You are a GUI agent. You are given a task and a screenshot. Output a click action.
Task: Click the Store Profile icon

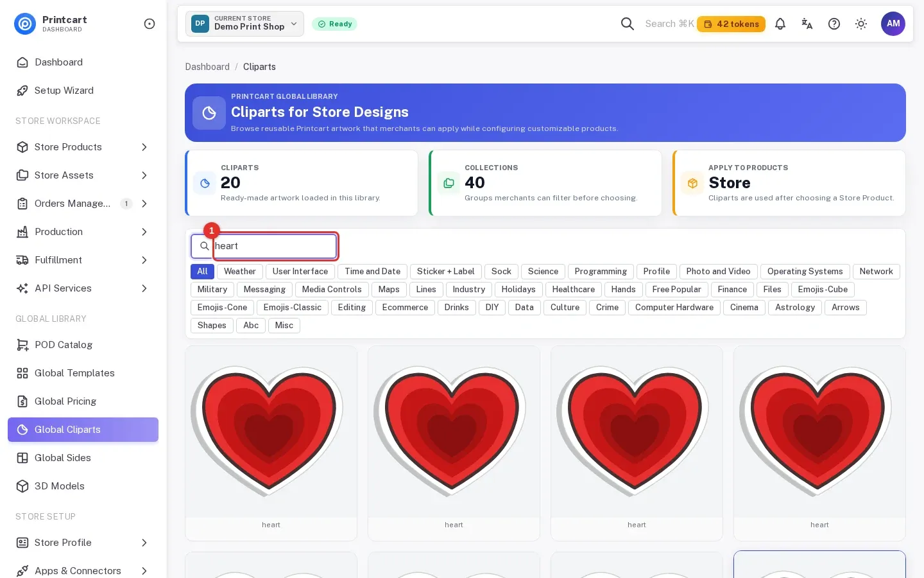tap(22, 543)
